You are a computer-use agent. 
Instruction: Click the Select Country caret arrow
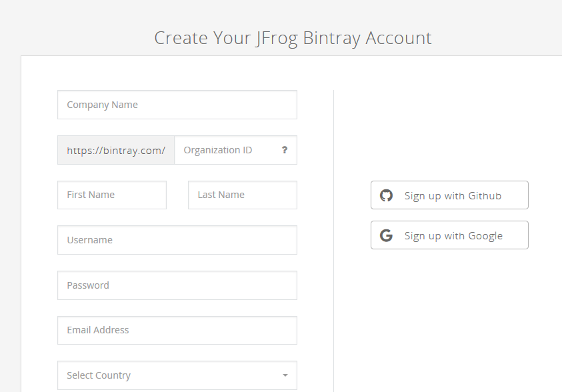[x=285, y=375]
